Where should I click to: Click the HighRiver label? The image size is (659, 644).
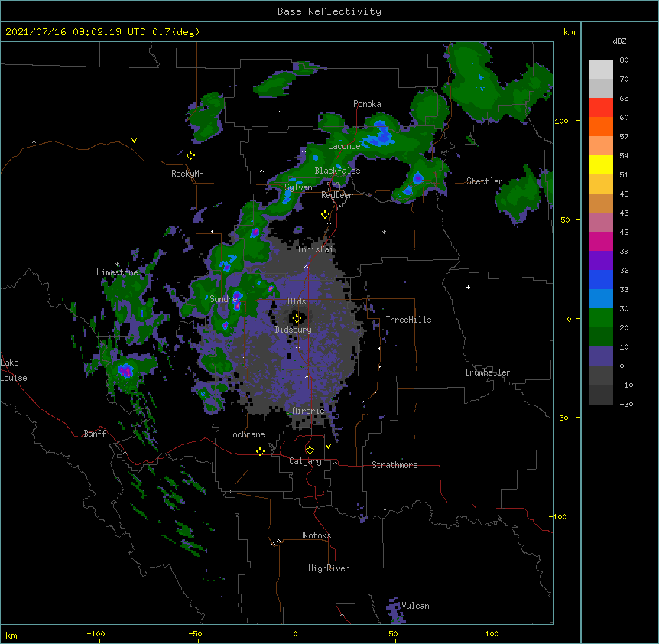point(329,568)
